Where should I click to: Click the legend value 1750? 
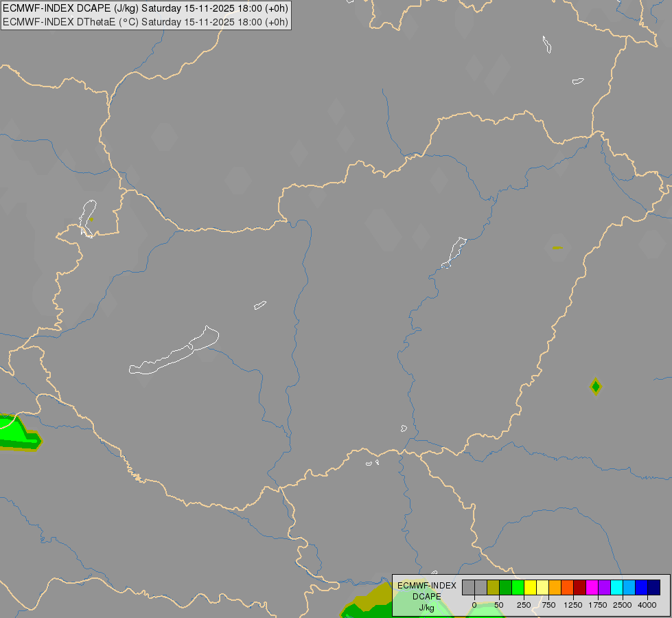tap(598, 605)
